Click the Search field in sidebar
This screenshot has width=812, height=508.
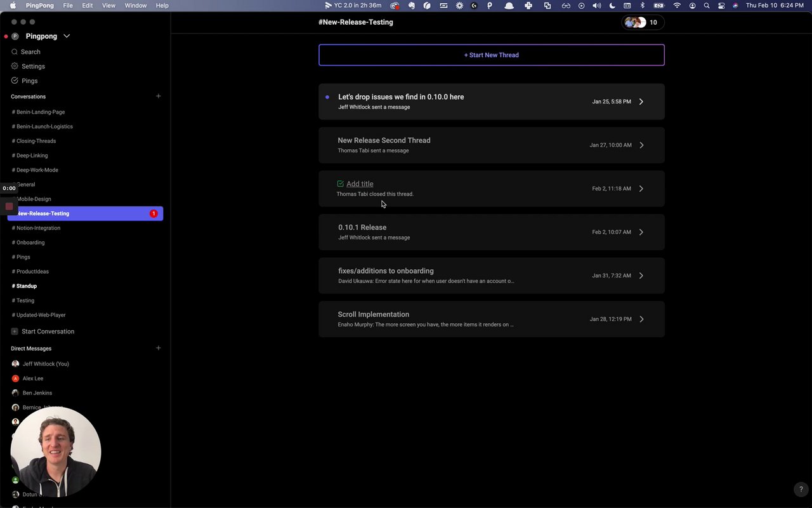[x=30, y=52]
